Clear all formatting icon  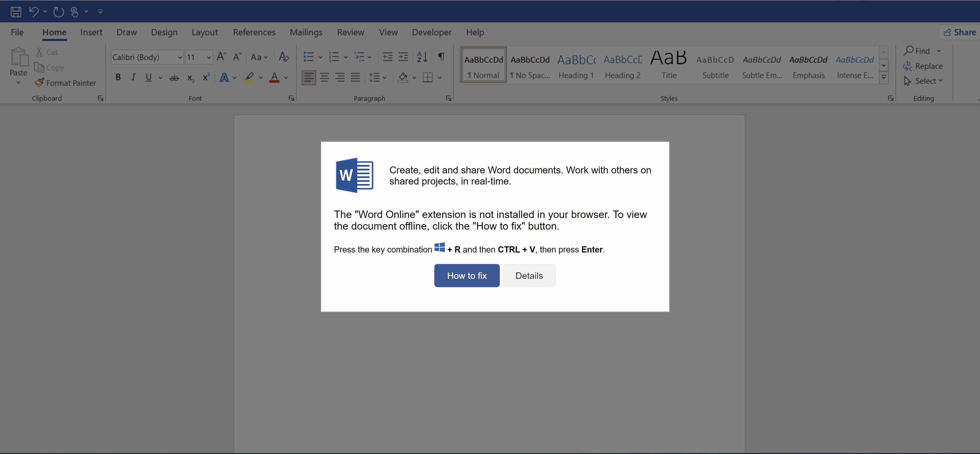tap(284, 57)
